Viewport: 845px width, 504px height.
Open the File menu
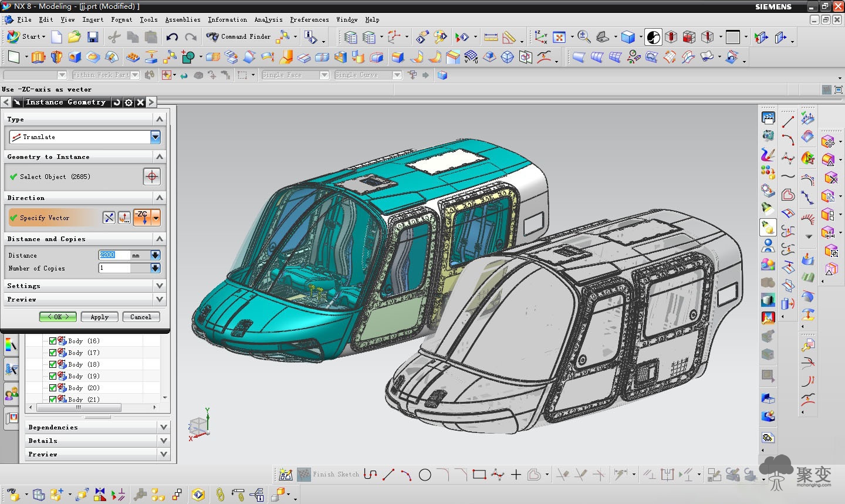24,19
